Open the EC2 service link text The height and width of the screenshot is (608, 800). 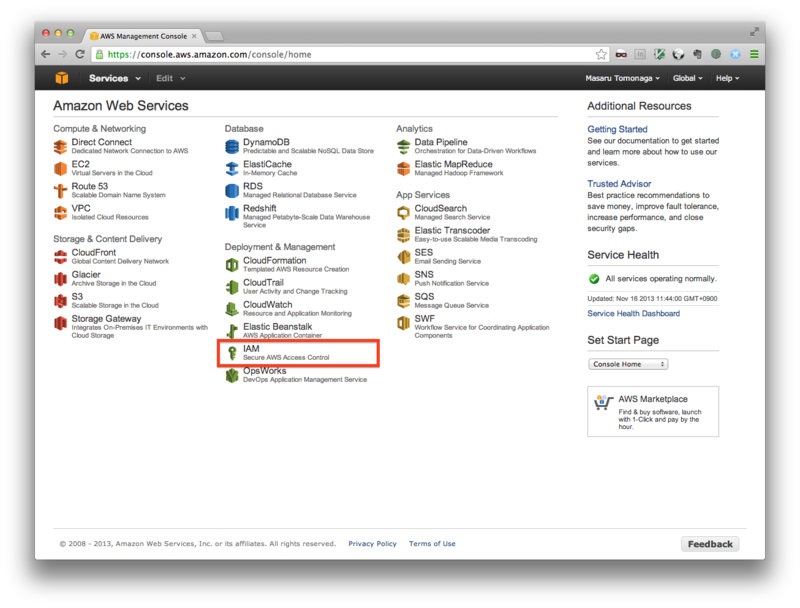pyautogui.click(x=80, y=164)
